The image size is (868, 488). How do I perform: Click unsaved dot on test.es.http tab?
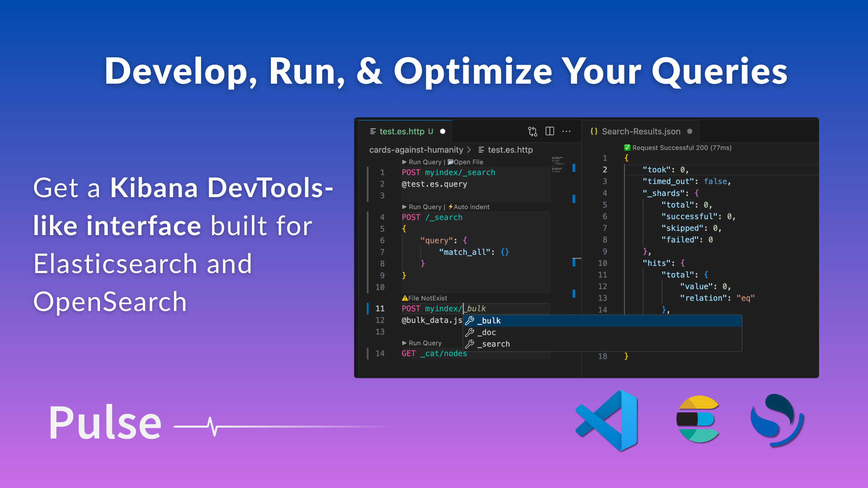pyautogui.click(x=443, y=131)
